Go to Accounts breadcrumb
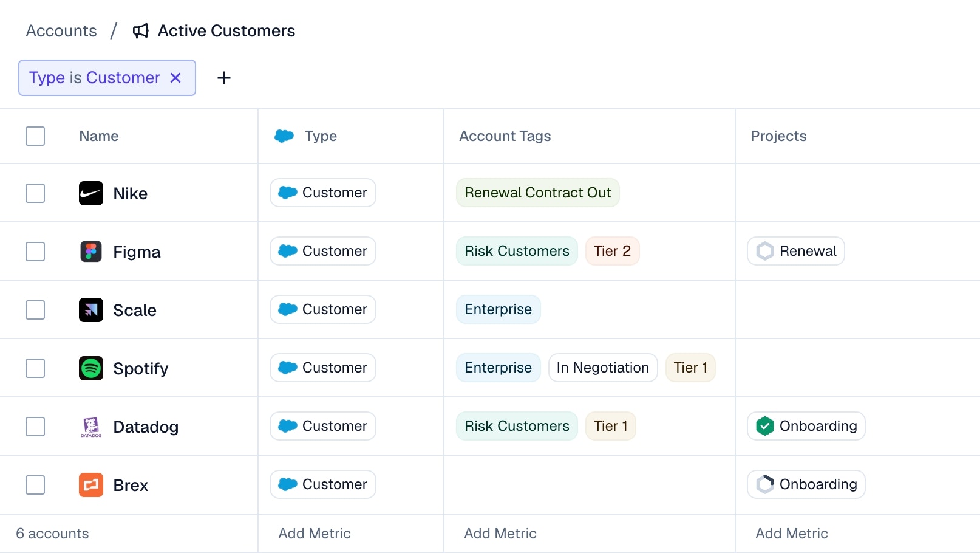980x553 pixels. [61, 31]
